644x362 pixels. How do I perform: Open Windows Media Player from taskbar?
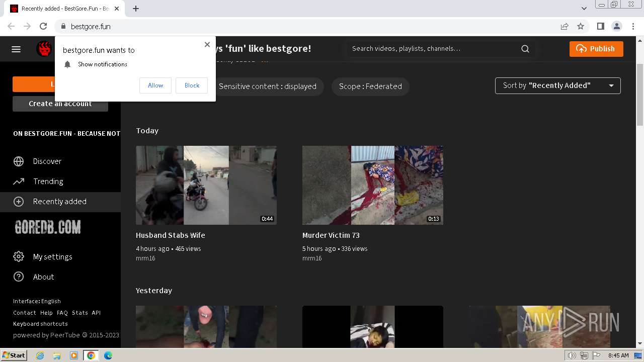[x=74, y=355]
